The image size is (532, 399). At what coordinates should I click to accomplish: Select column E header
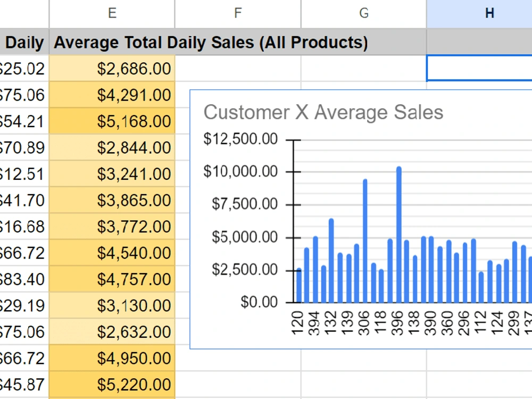112,14
